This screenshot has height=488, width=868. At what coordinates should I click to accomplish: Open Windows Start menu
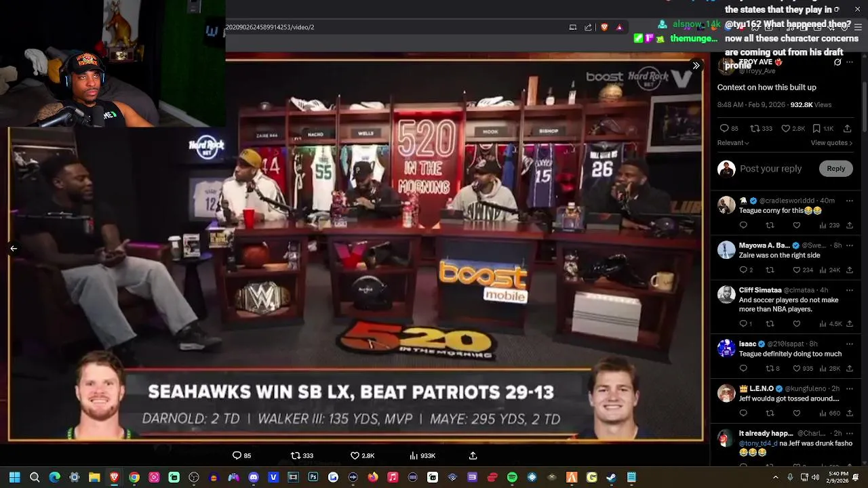click(15, 477)
